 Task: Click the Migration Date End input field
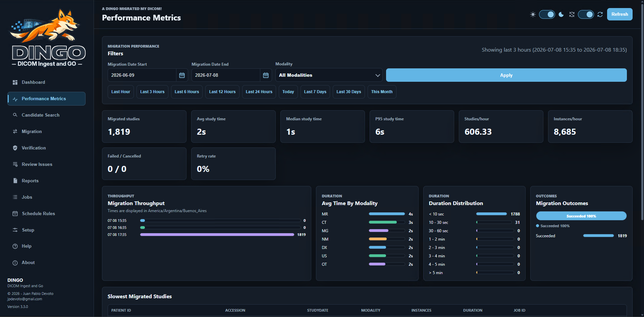coord(226,75)
